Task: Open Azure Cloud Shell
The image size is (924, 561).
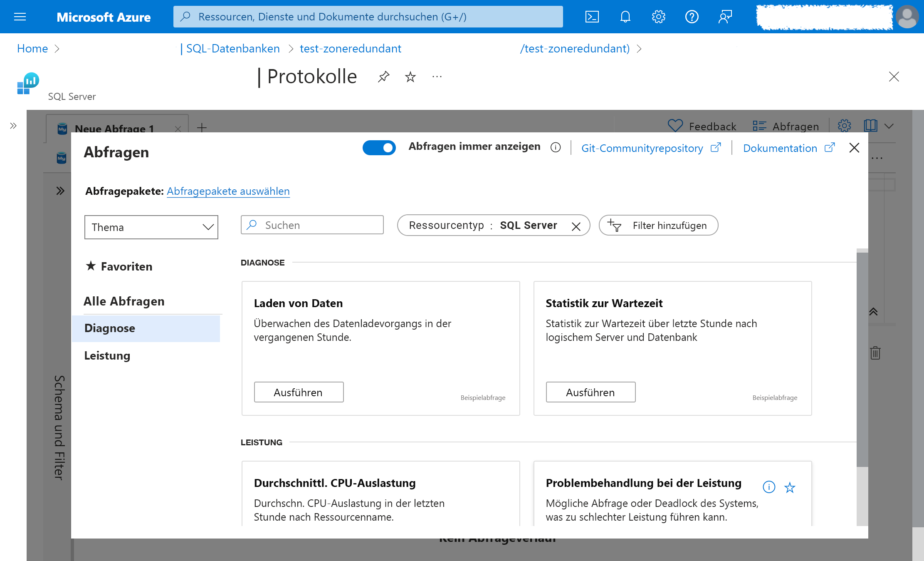Action: click(x=591, y=17)
